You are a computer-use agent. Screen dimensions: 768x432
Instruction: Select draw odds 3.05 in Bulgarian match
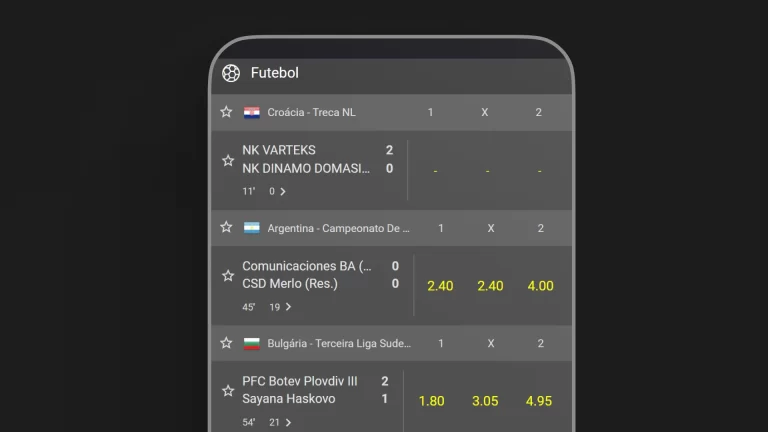tap(485, 401)
